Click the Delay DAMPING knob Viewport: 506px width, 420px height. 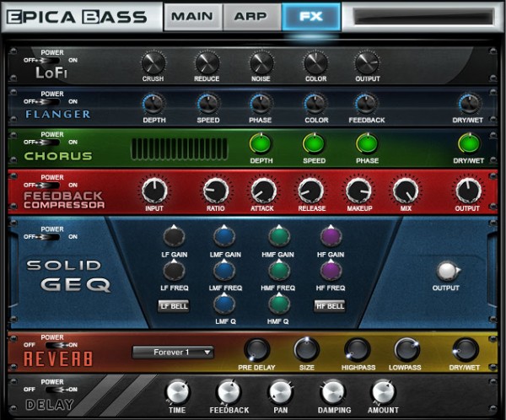(x=332, y=392)
